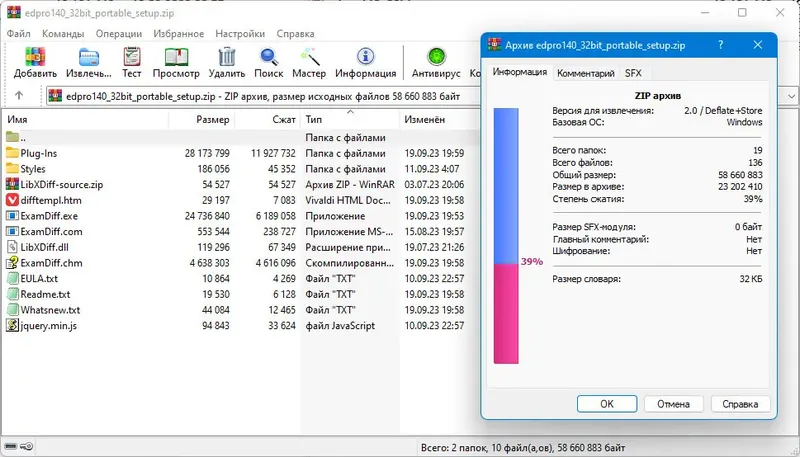
Task: Click the ExamDiff.chm help file icon
Action: [12, 263]
